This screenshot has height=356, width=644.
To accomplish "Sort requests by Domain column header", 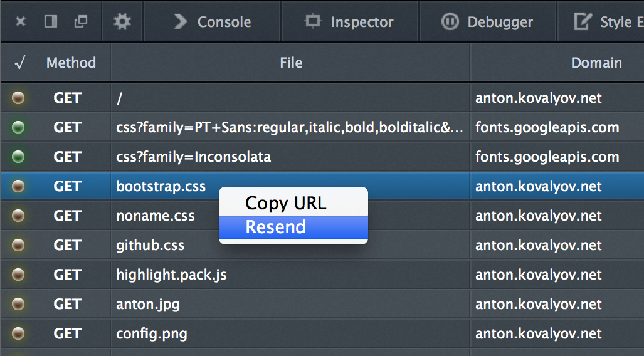I will point(596,63).
